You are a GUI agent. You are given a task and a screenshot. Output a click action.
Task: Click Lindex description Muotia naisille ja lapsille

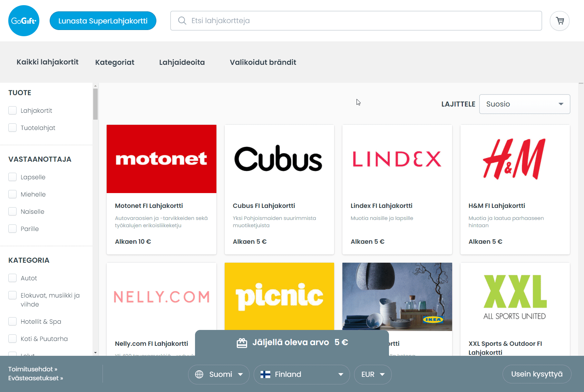click(382, 218)
